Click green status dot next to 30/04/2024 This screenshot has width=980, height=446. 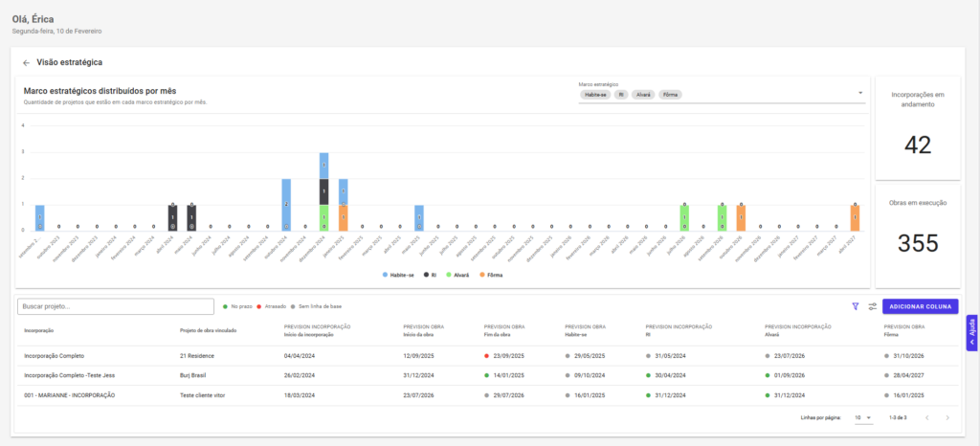648,374
